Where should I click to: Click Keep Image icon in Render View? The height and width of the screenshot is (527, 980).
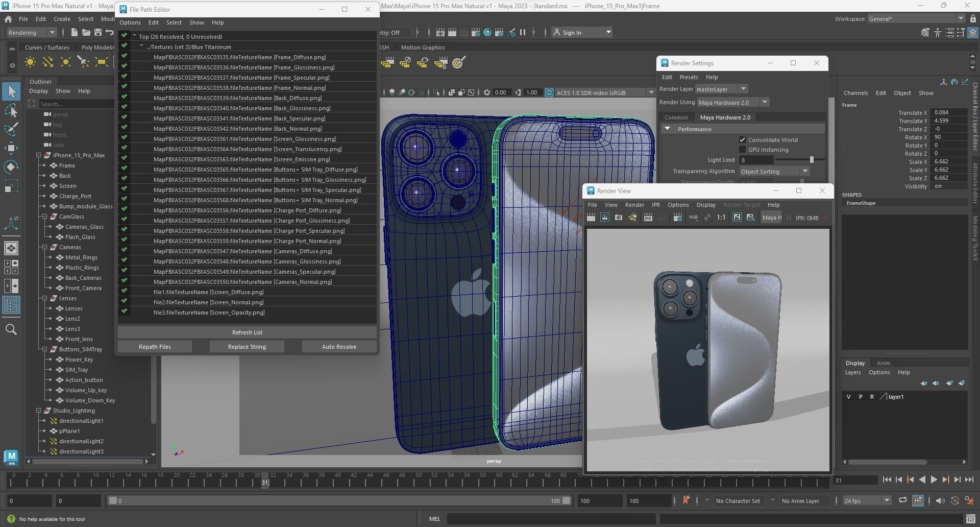[737, 218]
